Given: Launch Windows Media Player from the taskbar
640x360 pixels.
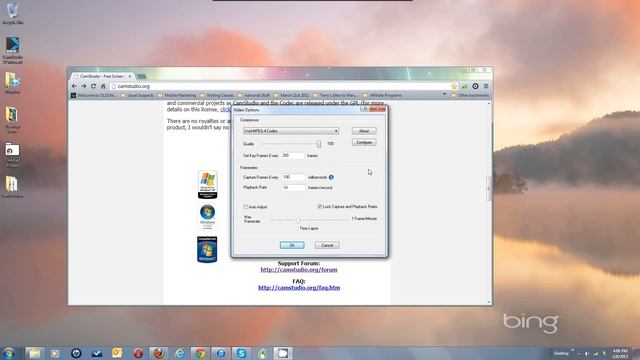Looking at the screenshot, I should [x=55, y=353].
